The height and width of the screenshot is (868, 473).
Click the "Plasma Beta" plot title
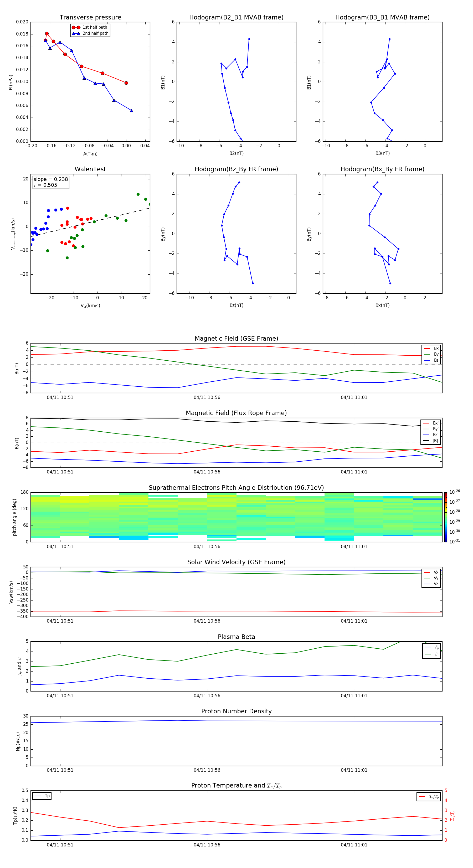pos(236,637)
